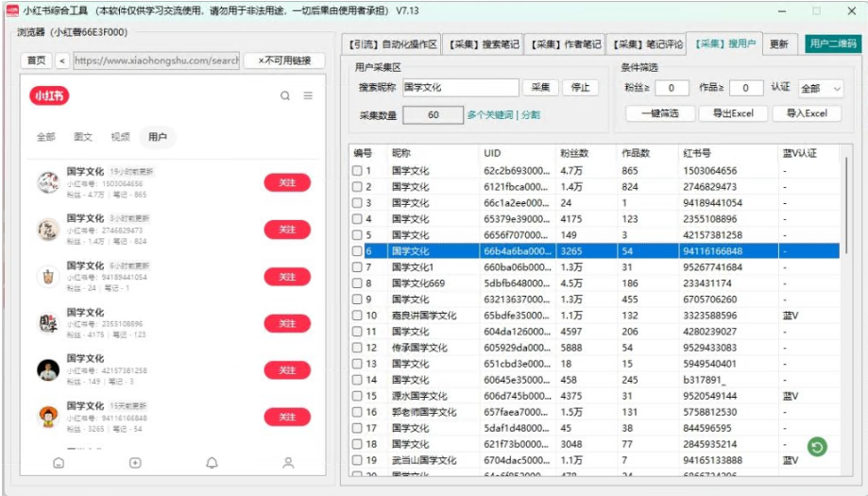Click the 小红书 red logo
This screenshot has width=868, height=496.
[x=49, y=95]
